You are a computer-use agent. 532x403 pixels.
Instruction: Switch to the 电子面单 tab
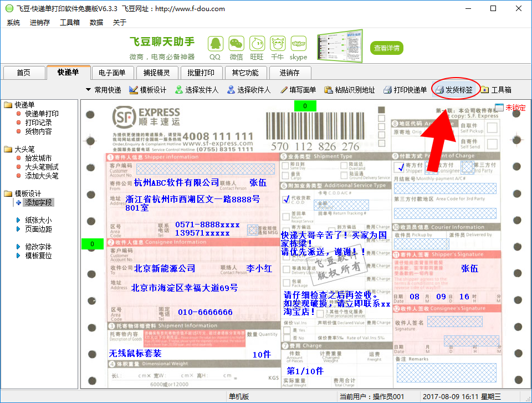112,73
